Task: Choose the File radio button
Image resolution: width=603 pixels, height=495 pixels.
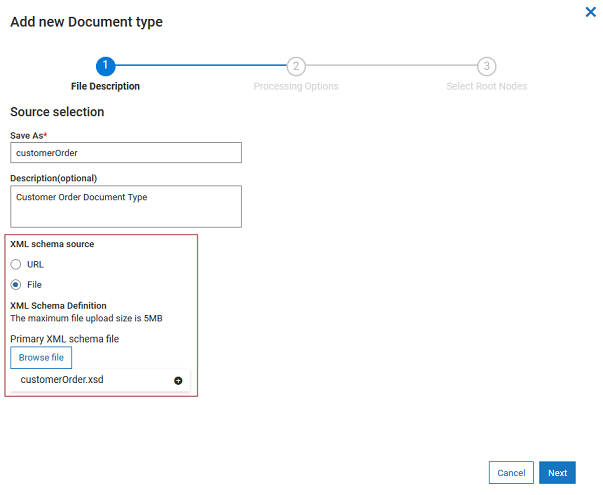Action: tap(16, 285)
